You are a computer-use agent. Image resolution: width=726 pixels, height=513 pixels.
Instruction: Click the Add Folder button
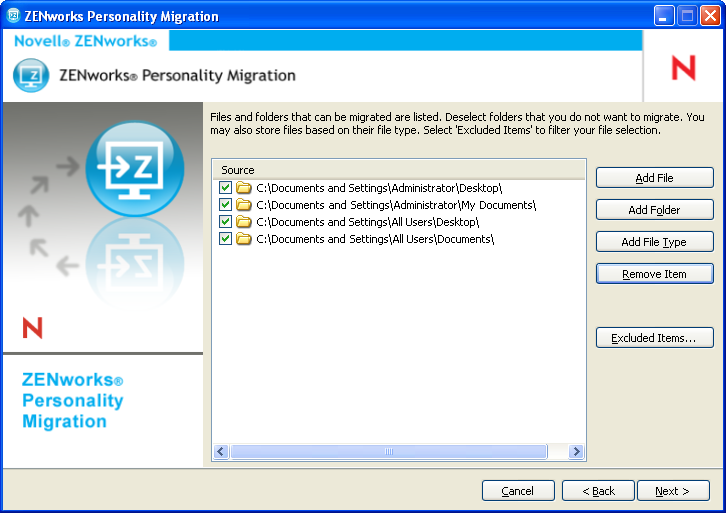tap(654, 210)
